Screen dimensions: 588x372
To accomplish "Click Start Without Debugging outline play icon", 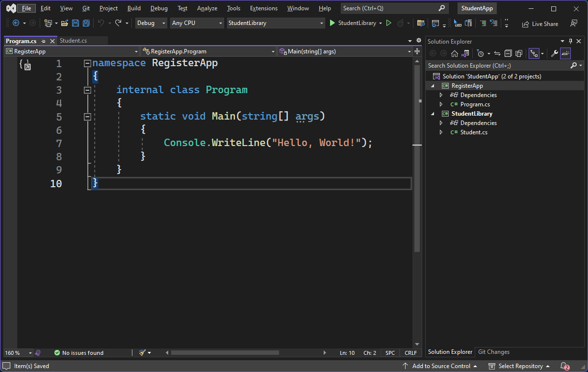I will 389,23.
